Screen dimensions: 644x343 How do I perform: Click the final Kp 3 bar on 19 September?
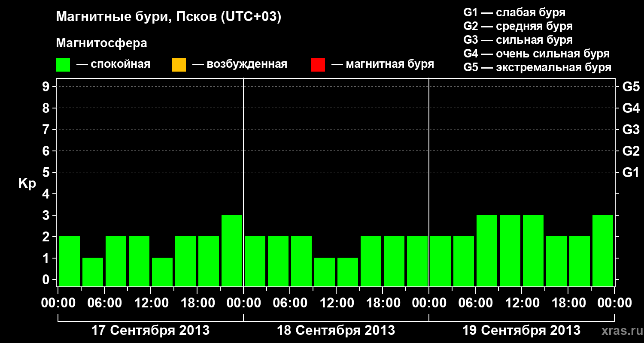[603, 250]
